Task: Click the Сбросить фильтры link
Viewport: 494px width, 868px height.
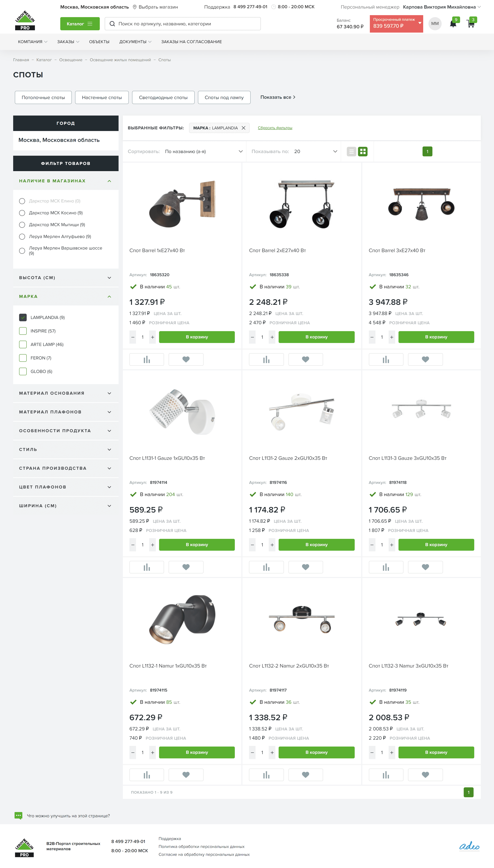Action: tap(275, 128)
